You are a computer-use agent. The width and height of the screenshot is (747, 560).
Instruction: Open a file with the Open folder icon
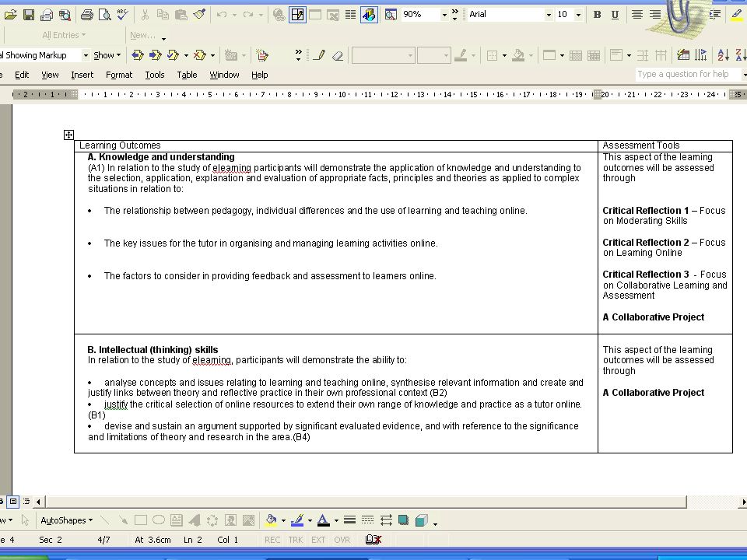[x=10, y=15]
